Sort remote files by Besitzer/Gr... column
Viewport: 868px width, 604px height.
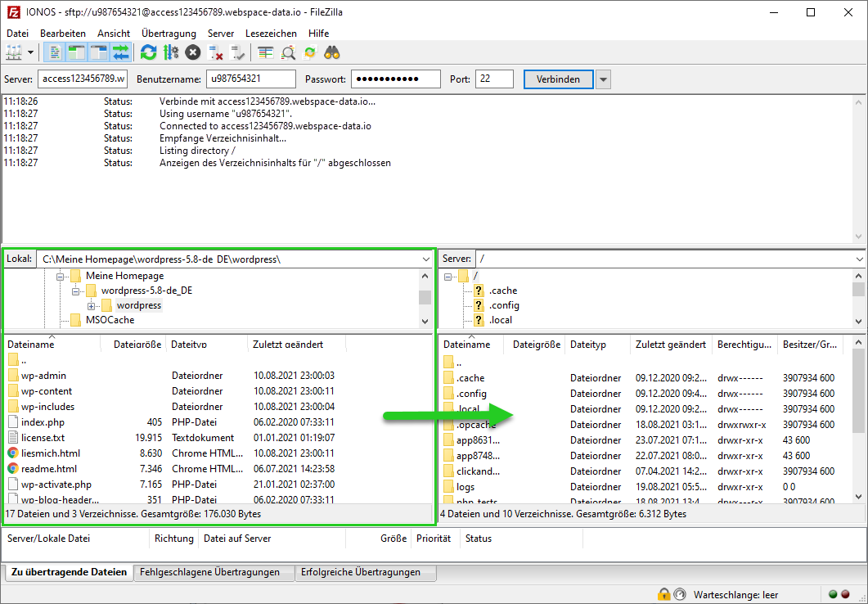click(x=810, y=345)
